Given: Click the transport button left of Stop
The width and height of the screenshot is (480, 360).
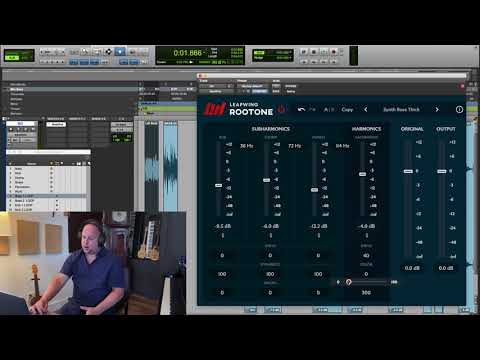Looking at the screenshot, I should [303, 52].
